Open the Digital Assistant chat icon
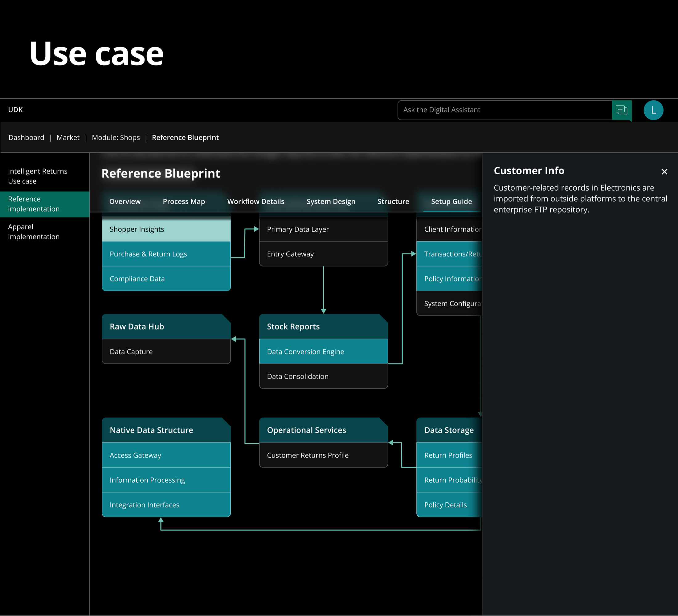Screen dimensions: 678x616 pyautogui.click(x=621, y=110)
